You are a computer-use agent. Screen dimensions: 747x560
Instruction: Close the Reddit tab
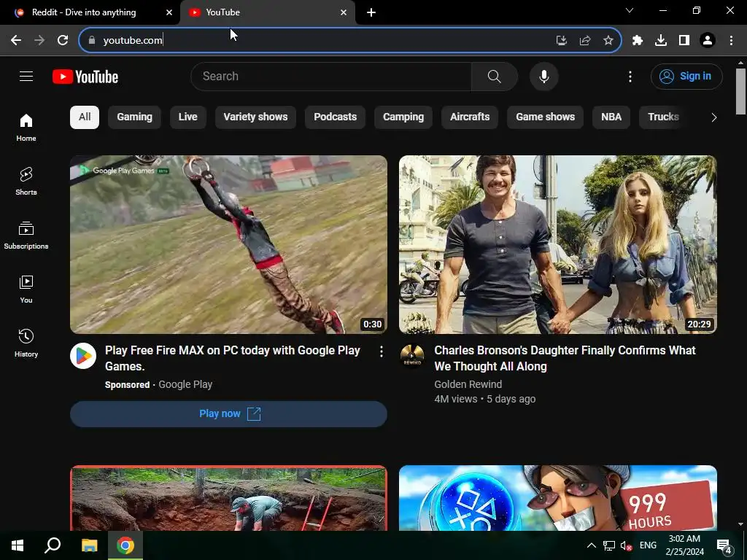tap(169, 12)
